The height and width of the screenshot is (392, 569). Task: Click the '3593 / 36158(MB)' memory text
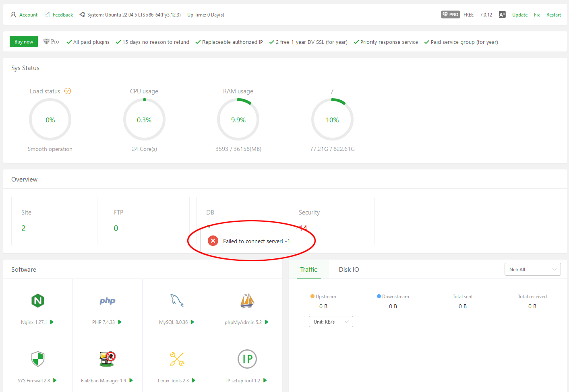pos(238,149)
